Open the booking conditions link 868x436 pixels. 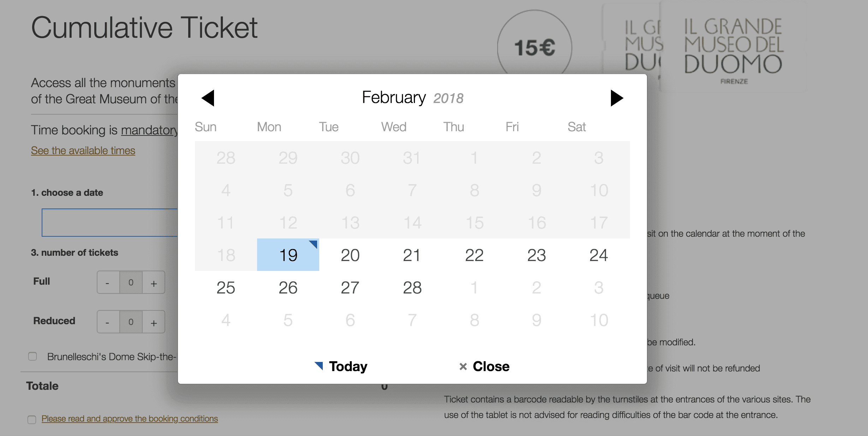point(130,419)
